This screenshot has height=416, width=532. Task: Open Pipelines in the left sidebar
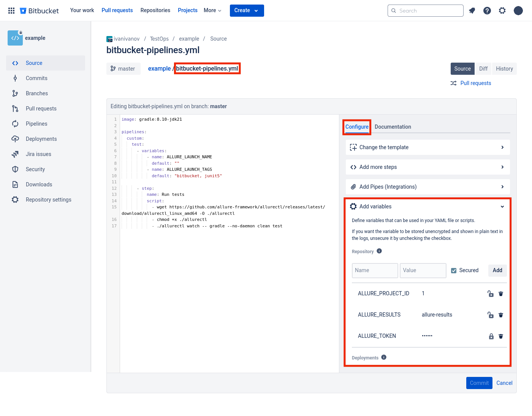pyautogui.click(x=36, y=124)
